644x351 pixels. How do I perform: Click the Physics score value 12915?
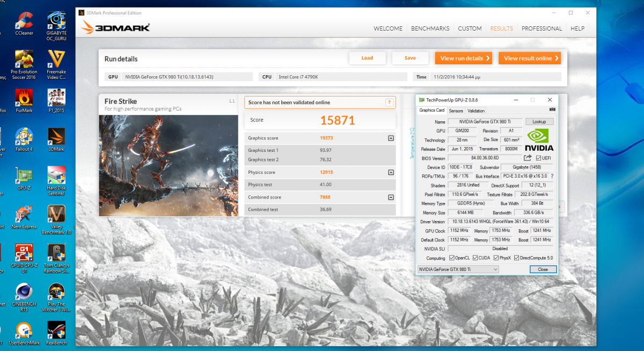[x=327, y=172]
